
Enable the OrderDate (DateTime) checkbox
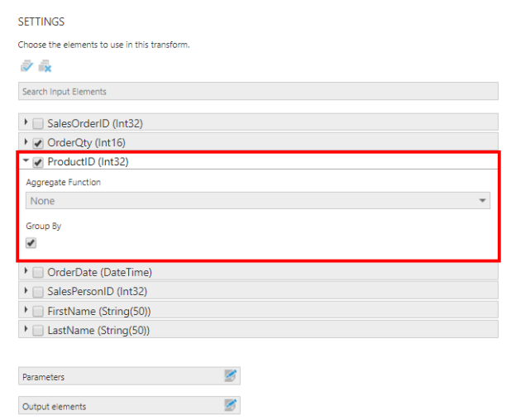(38, 273)
